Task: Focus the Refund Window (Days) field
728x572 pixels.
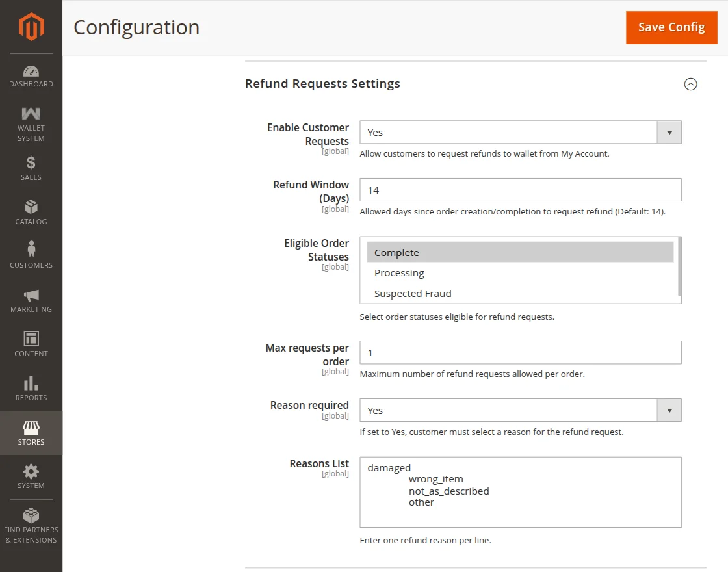Action: coord(521,190)
